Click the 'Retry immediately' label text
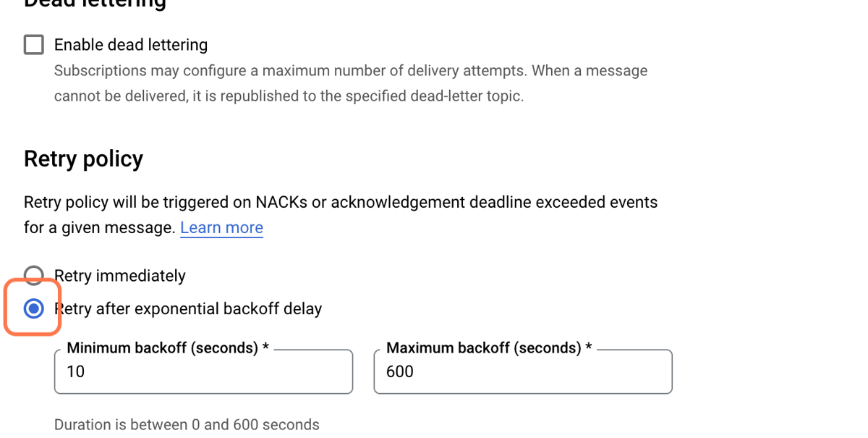 [x=120, y=276]
